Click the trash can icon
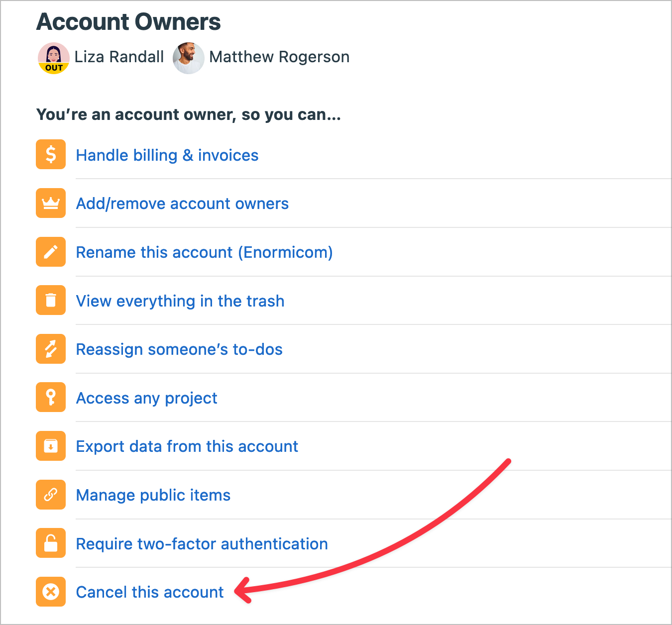Image resolution: width=672 pixels, height=625 pixels. (50, 300)
